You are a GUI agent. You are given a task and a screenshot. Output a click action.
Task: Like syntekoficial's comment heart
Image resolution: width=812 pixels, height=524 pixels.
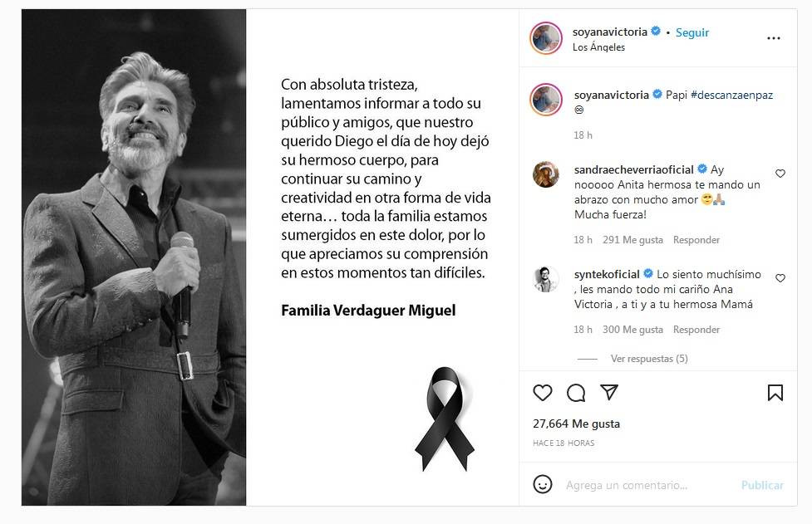(780, 278)
